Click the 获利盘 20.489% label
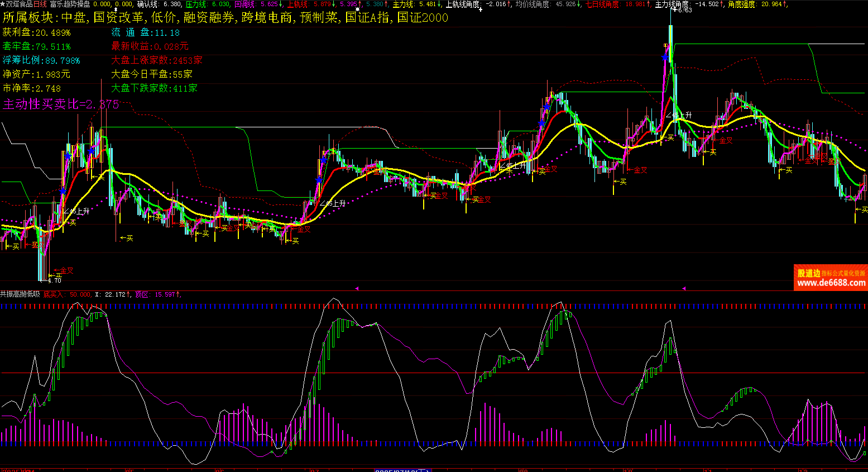 (x=37, y=32)
